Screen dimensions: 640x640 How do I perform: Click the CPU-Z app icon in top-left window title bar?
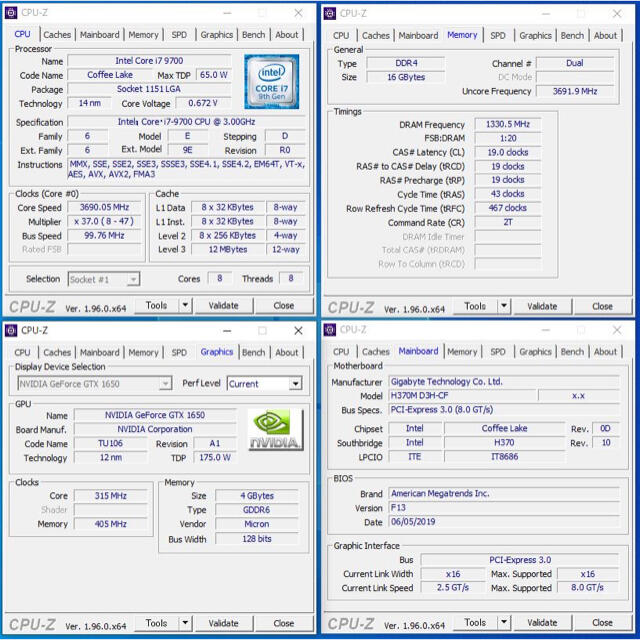point(11,13)
